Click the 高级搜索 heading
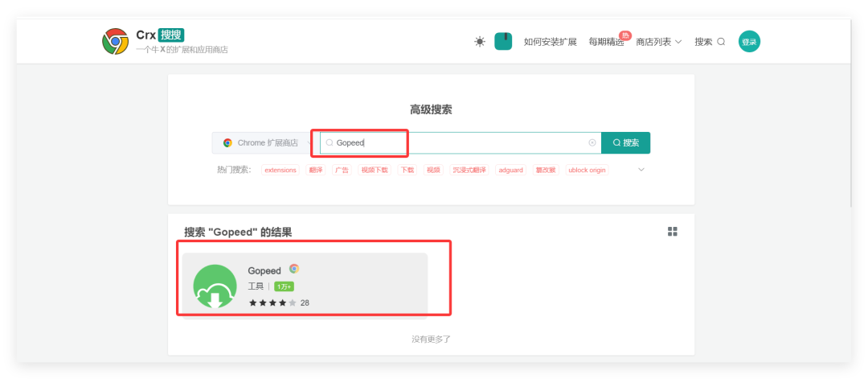 click(432, 109)
